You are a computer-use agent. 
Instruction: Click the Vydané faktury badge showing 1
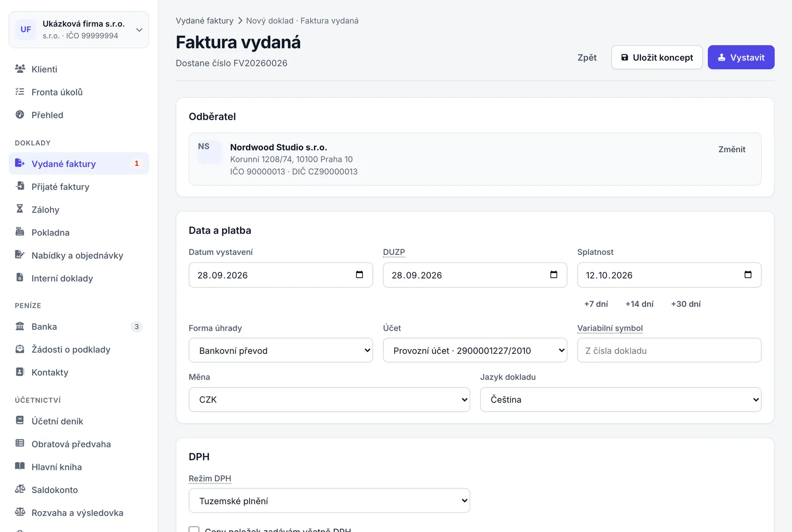point(137,163)
